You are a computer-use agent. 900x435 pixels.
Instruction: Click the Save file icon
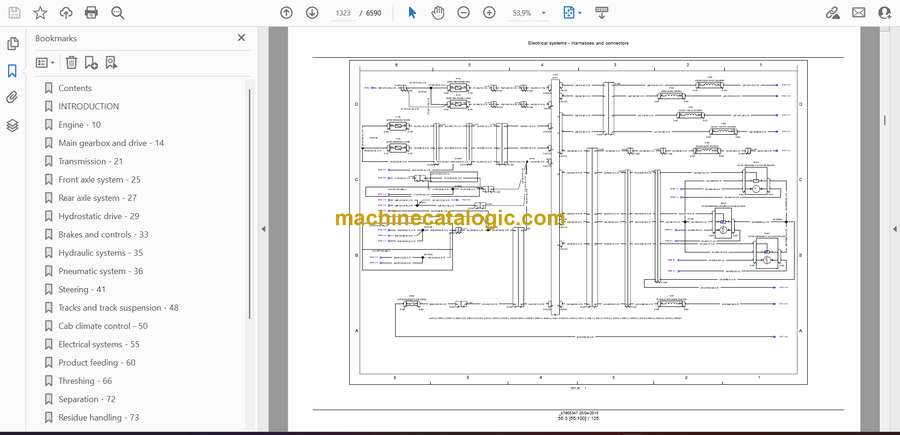tap(14, 13)
